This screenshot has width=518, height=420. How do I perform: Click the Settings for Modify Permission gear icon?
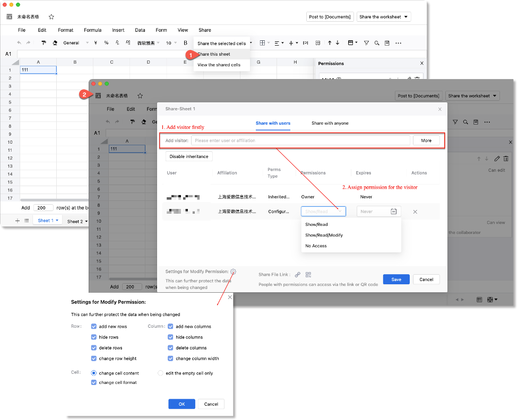pyautogui.click(x=234, y=272)
